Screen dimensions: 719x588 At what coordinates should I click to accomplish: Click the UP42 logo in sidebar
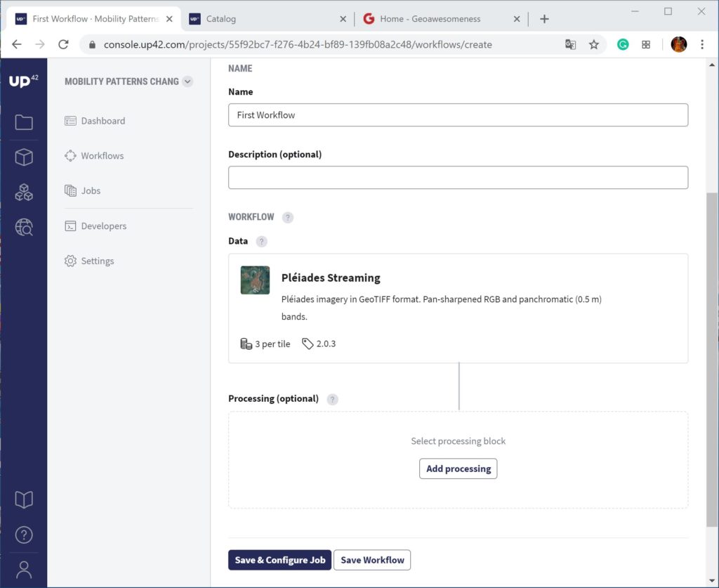coord(24,81)
